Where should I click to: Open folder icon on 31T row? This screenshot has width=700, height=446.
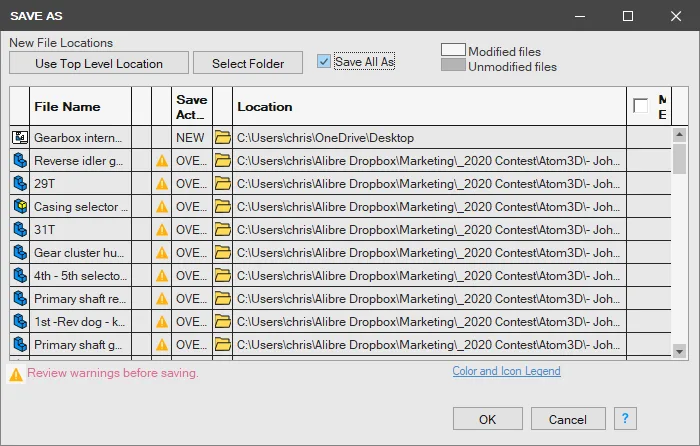point(222,229)
